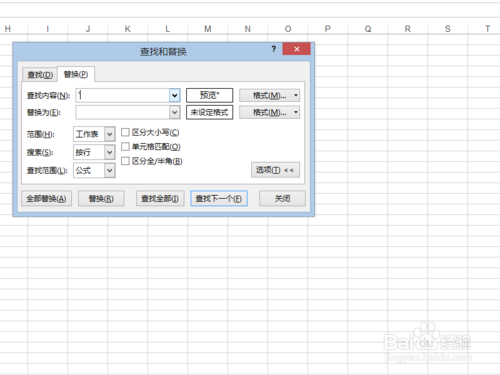Image resolution: width=500 pixels, height=375 pixels.
Task: Click the 查找内容 input field
Action: 123,95
